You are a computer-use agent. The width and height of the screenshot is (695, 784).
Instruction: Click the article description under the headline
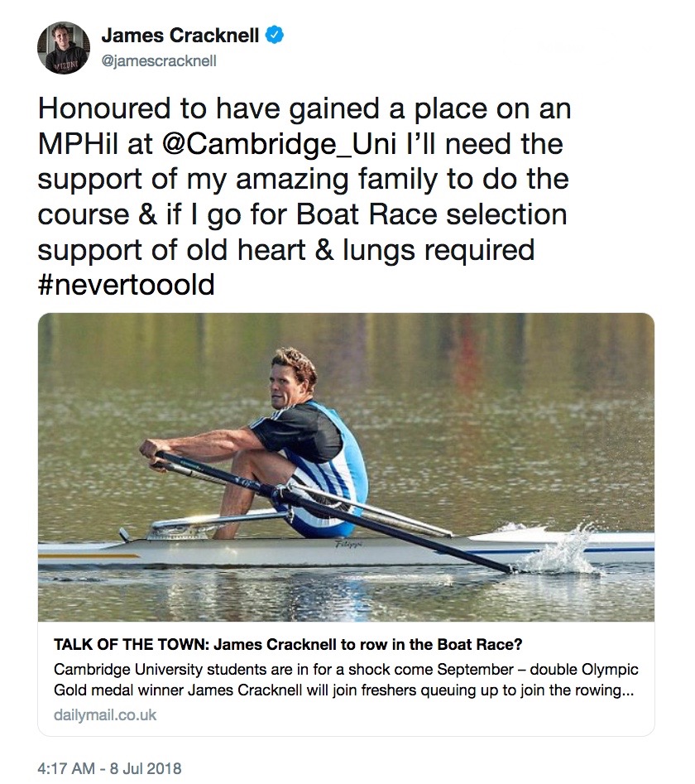pos(346,680)
